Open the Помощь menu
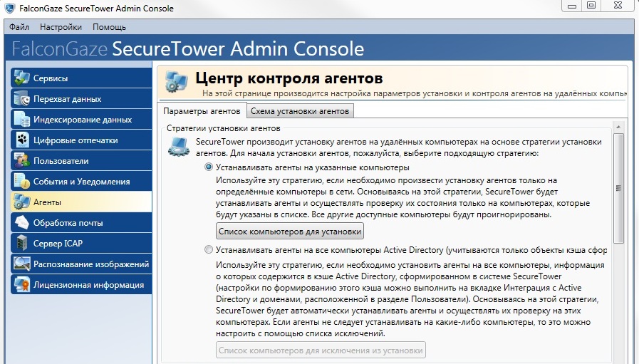 [x=109, y=27]
